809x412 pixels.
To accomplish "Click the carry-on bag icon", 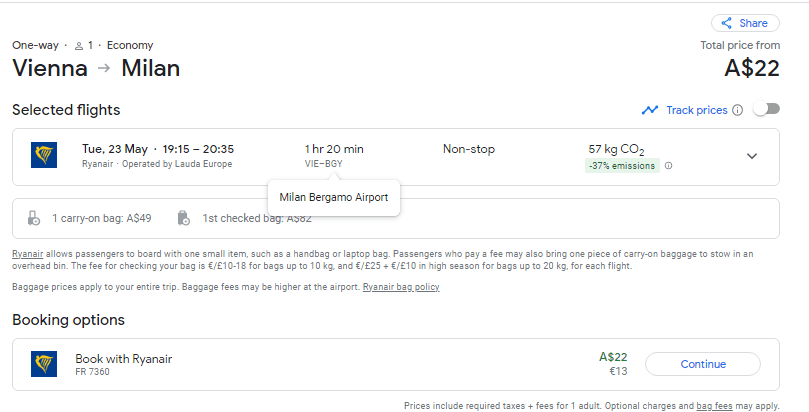I will tap(34, 218).
